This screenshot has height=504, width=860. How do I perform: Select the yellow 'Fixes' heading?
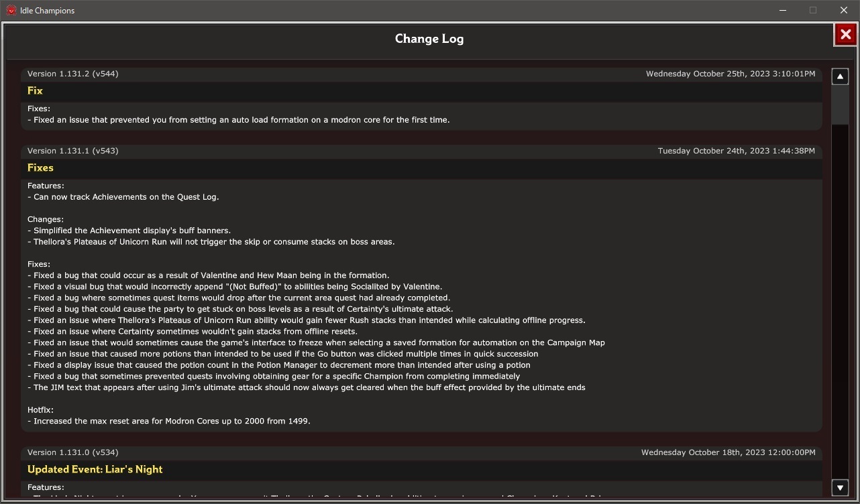point(40,168)
